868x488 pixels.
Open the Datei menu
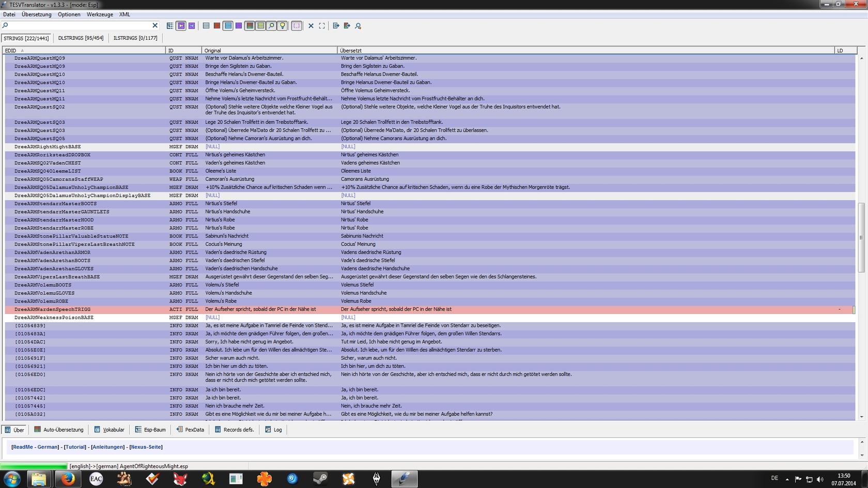click(9, 14)
